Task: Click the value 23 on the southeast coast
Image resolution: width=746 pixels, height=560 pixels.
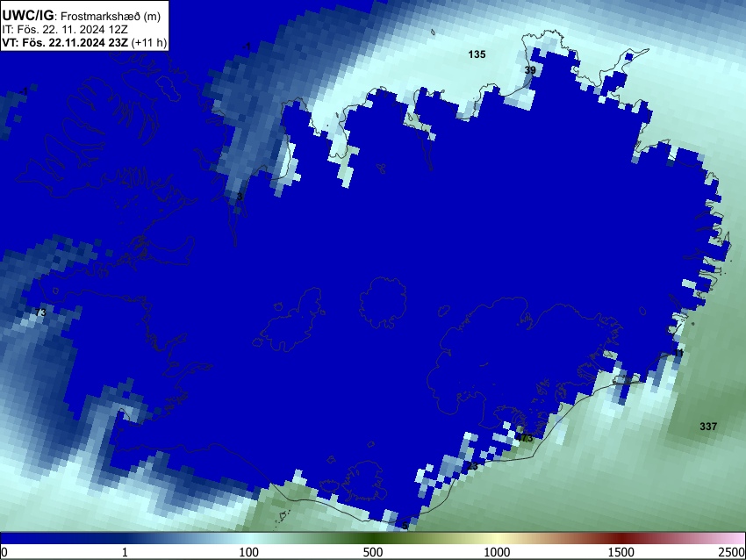Action: click(x=472, y=466)
